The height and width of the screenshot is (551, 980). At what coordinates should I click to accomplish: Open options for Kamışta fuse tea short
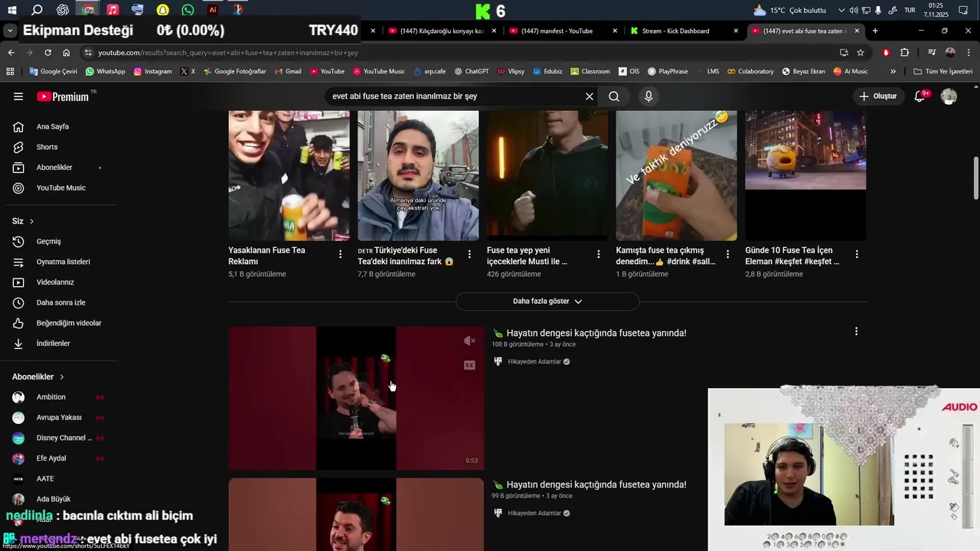pyautogui.click(x=727, y=254)
